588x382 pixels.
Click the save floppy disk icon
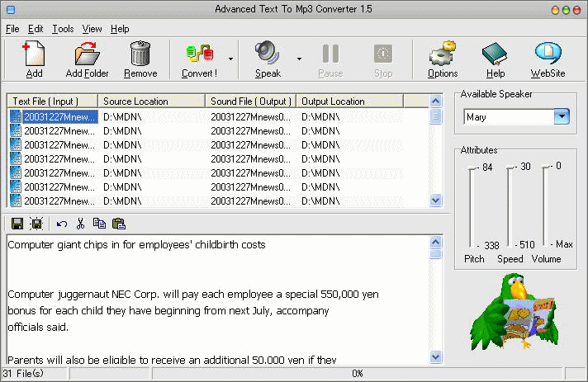point(17,224)
